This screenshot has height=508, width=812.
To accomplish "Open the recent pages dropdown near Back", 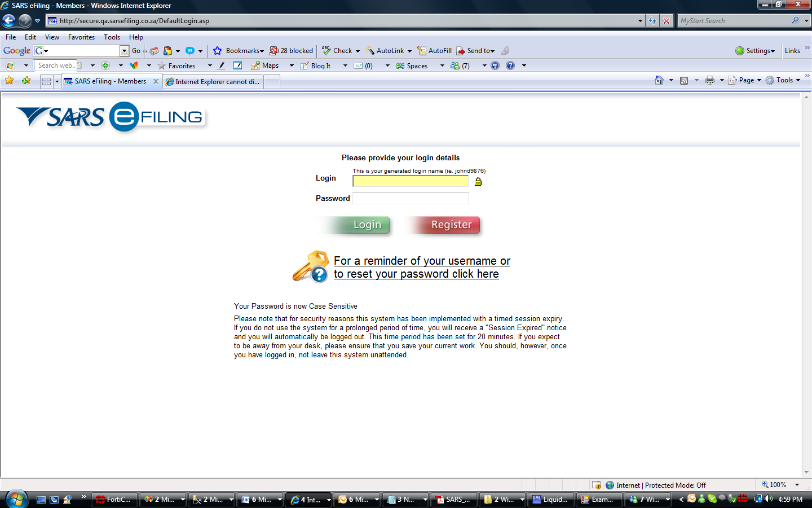I will [37, 21].
